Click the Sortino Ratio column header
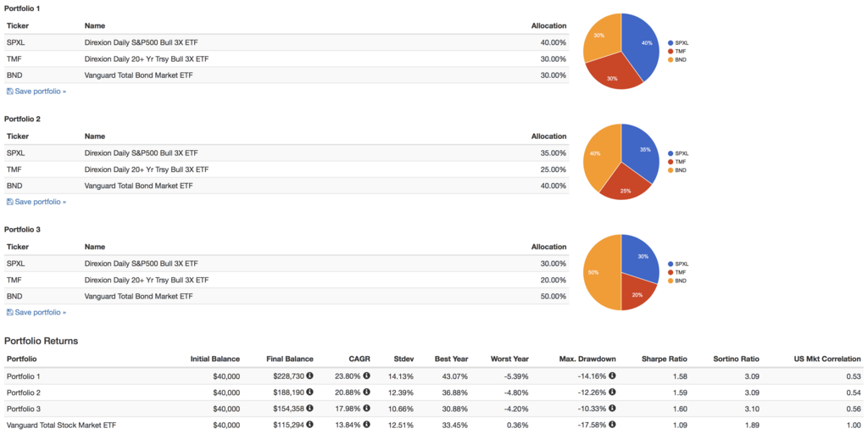This screenshot has height=434, width=868. 735,359
